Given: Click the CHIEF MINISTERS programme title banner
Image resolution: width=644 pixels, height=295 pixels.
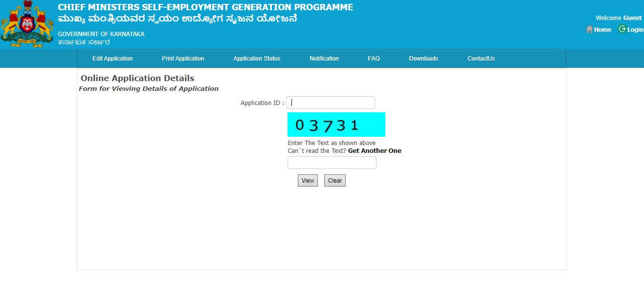Looking at the screenshot, I should pos(205,7).
